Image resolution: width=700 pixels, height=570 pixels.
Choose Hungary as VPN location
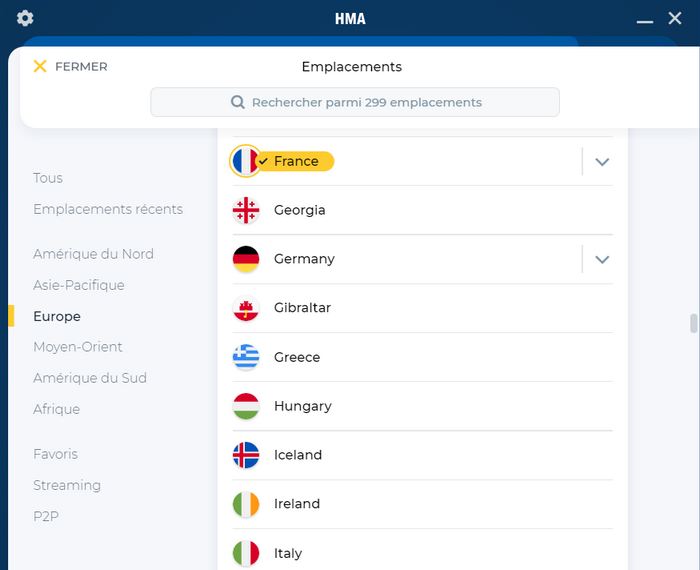(422, 406)
